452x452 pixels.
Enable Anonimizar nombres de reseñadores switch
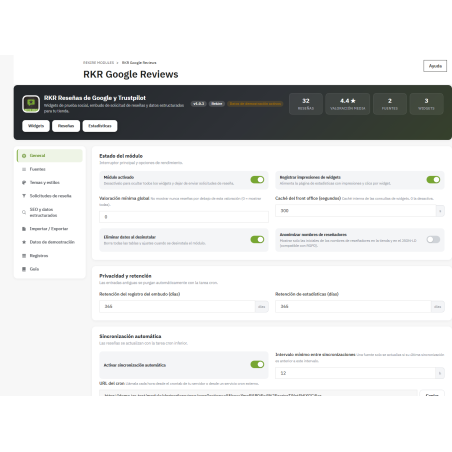(433, 239)
